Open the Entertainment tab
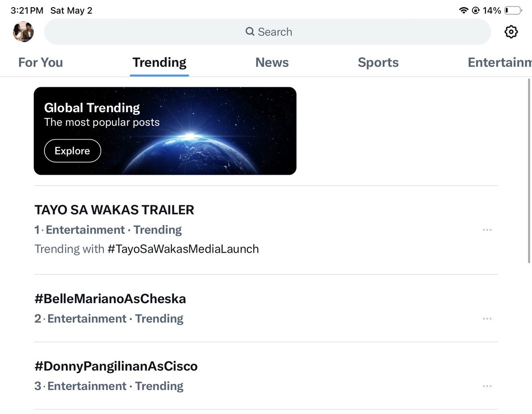Image resolution: width=532 pixels, height=414 pixels. [x=500, y=62]
